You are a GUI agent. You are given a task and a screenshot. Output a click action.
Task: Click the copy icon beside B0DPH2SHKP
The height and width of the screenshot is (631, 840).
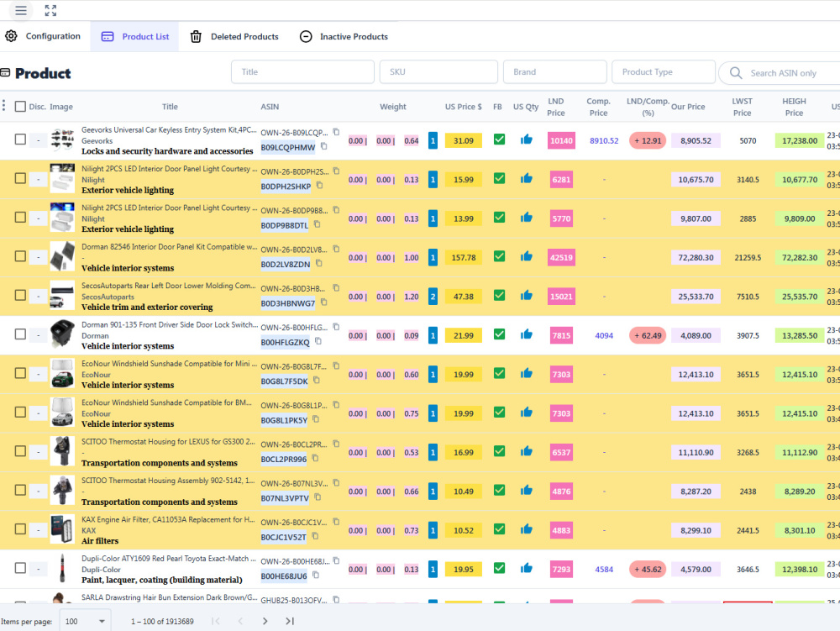tap(319, 186)
